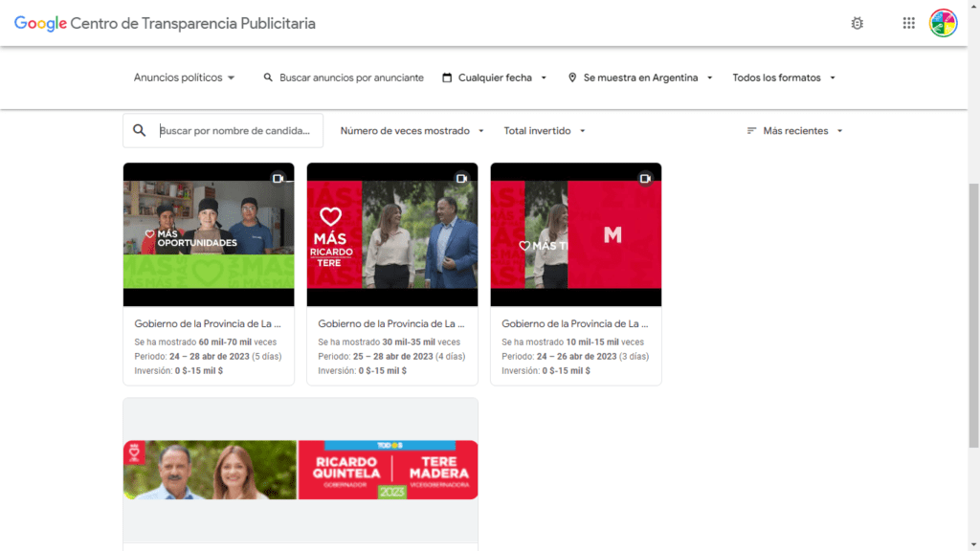
Task: Click the Google logo in header
Action: click(x=40, y=23)
